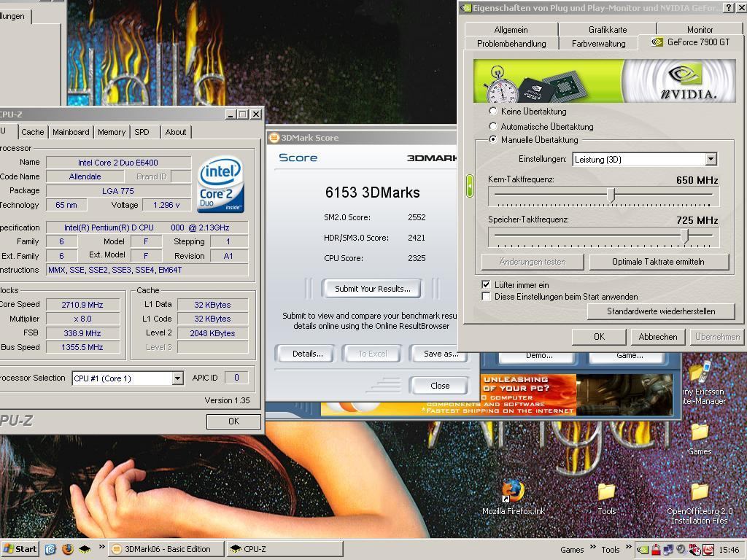Open the Processor Selection dropdown in CPU-Z

click(x=178, y=378)
